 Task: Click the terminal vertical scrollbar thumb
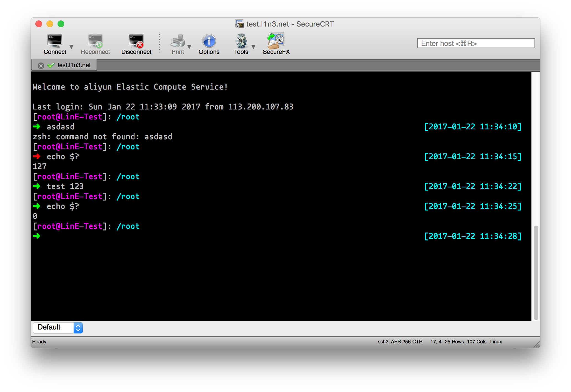(x=536, y=272)
